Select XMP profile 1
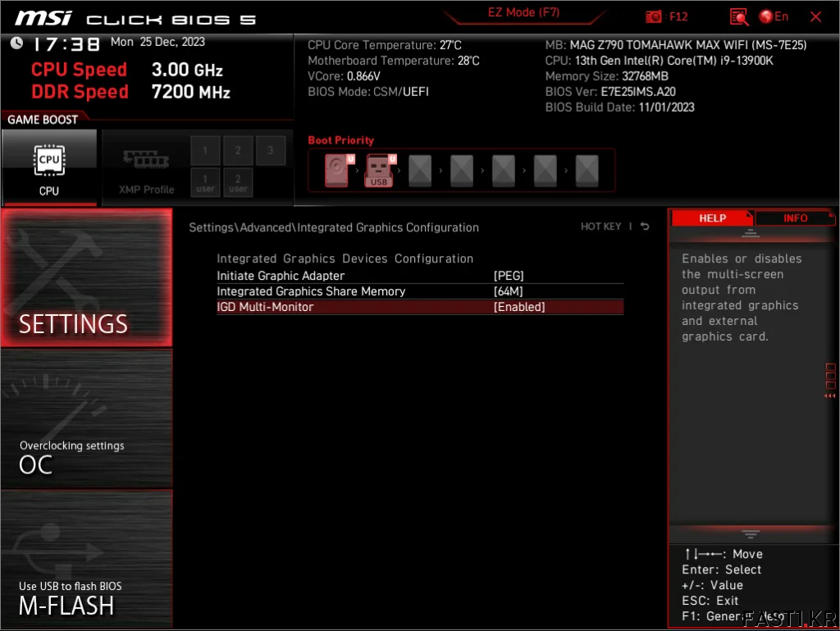840x631 pixels. tap(205, 150)
